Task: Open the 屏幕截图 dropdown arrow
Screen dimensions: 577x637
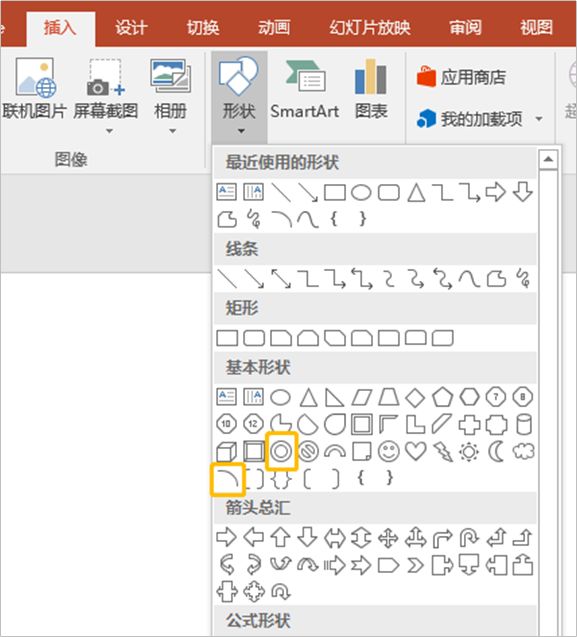Action: click(109, 131)
